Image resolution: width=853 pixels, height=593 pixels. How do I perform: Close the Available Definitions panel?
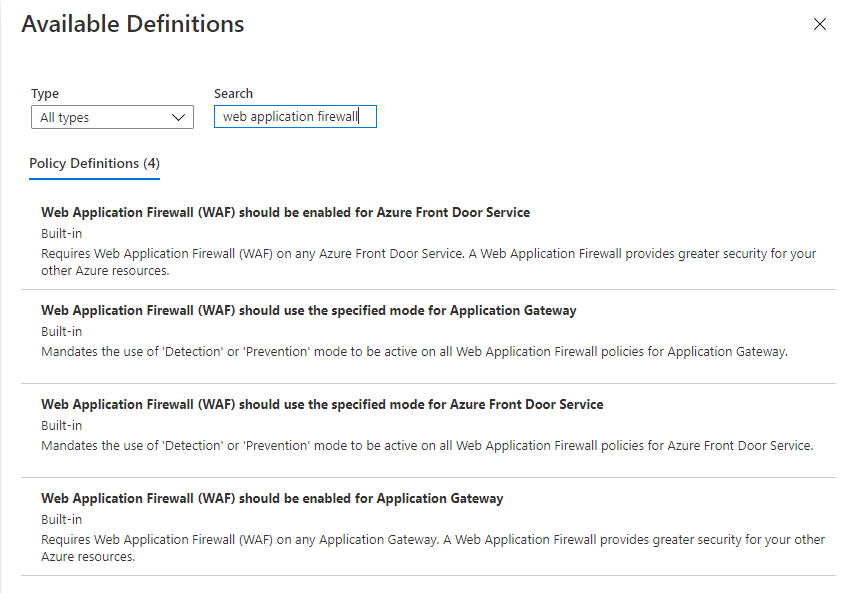(820, 24)
